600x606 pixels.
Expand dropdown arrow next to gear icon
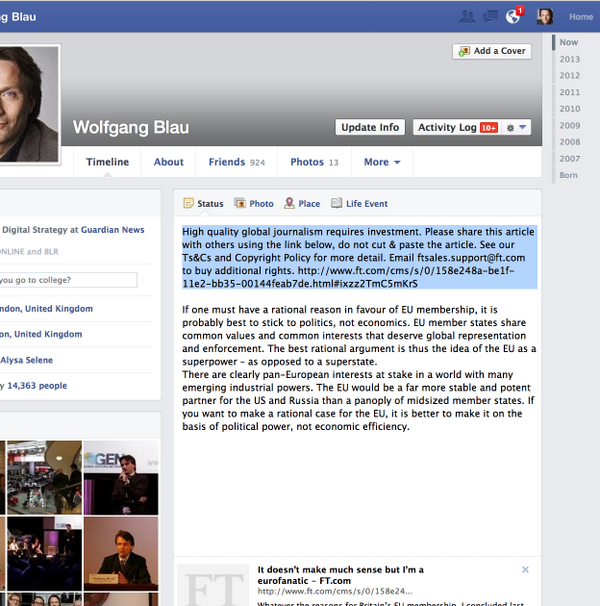[x=522, y=127]
